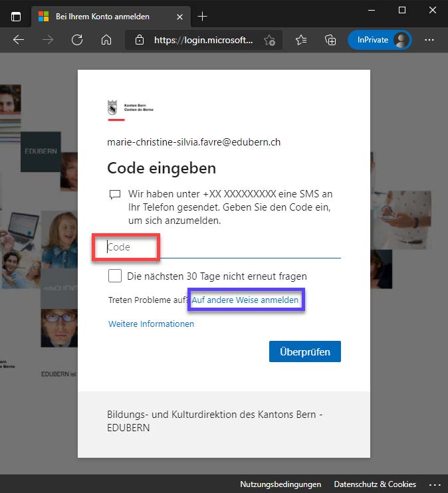
Task: View site information lock icon
Action: point(140,40)
